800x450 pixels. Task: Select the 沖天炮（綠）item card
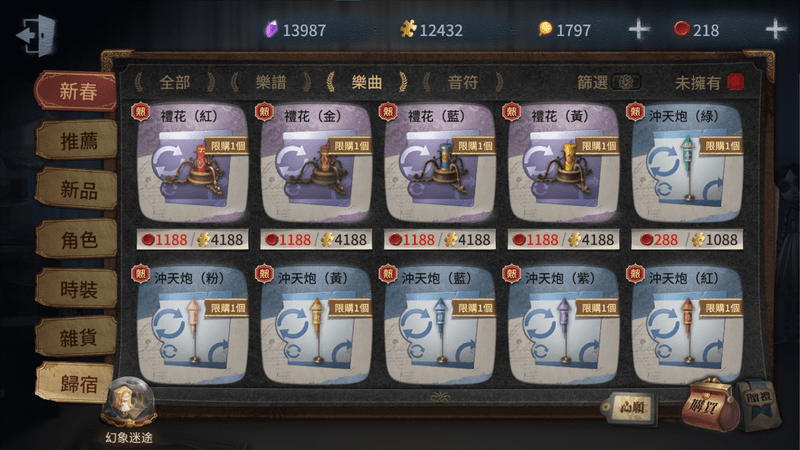[x=687, y=177]
